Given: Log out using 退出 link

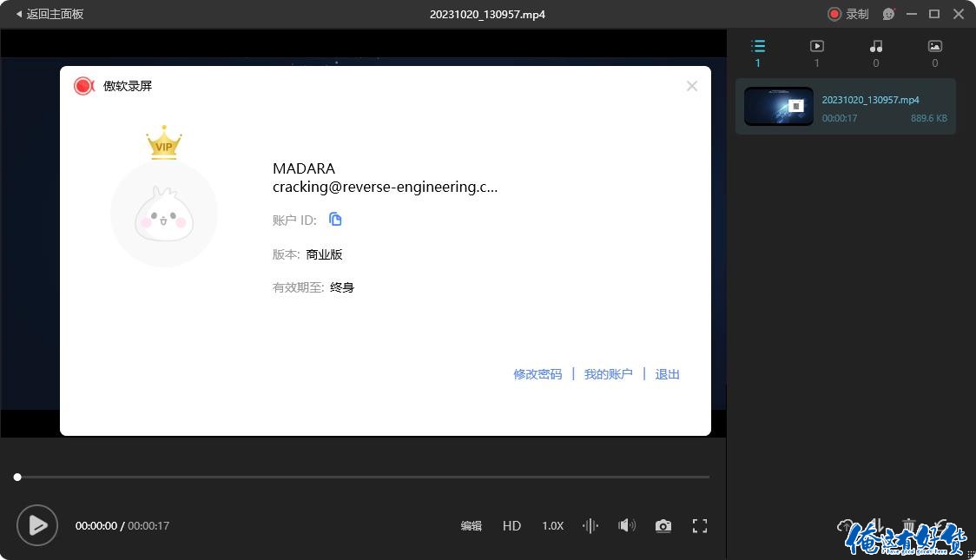Looking at the screenshot, I should [x=667, y=374].
